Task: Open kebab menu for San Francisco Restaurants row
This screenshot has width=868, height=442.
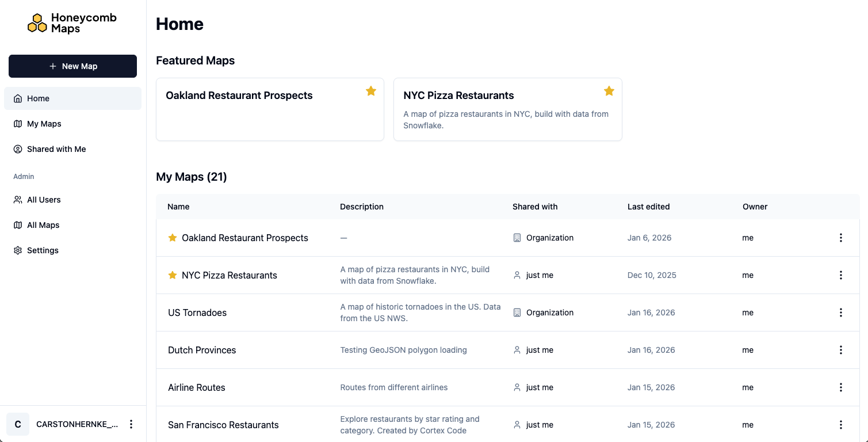Action: click(x=840, y=425)
